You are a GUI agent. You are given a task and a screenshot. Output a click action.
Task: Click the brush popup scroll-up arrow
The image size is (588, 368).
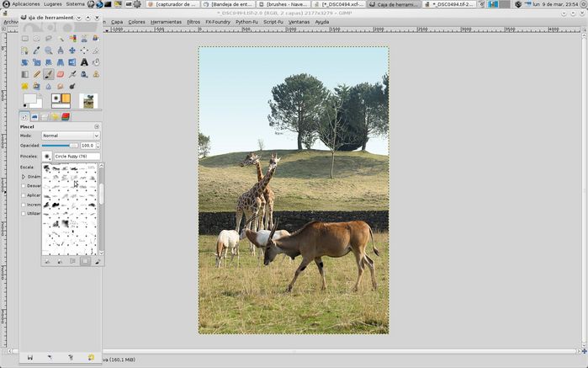pos(101,166)
